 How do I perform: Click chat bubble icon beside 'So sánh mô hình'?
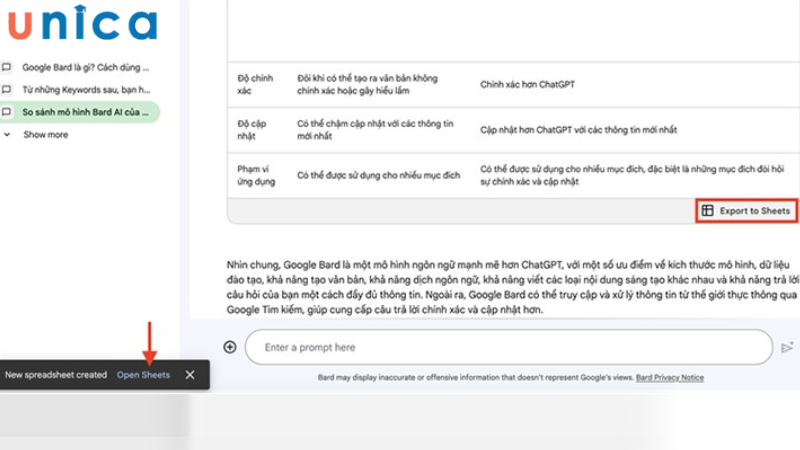pyautogui.click(x=7, y=112)
